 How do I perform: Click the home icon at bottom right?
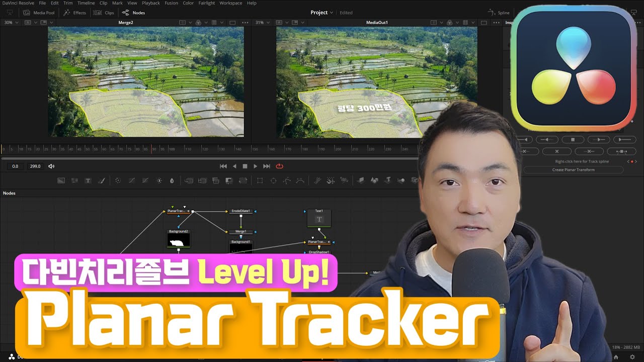[x=616, y=357]
